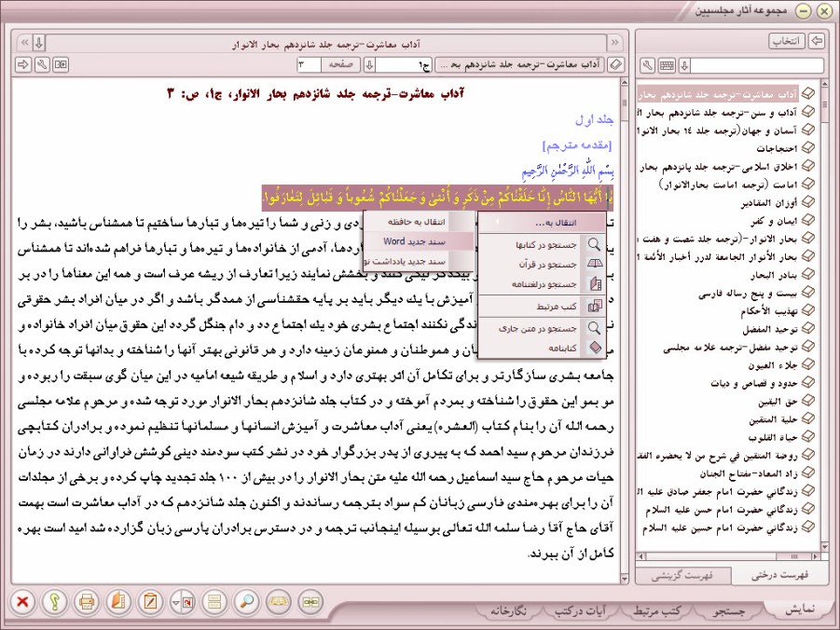Select سند جدید Word from the submenu
Screen dimensions: 840x630
[x=419, y=241]
